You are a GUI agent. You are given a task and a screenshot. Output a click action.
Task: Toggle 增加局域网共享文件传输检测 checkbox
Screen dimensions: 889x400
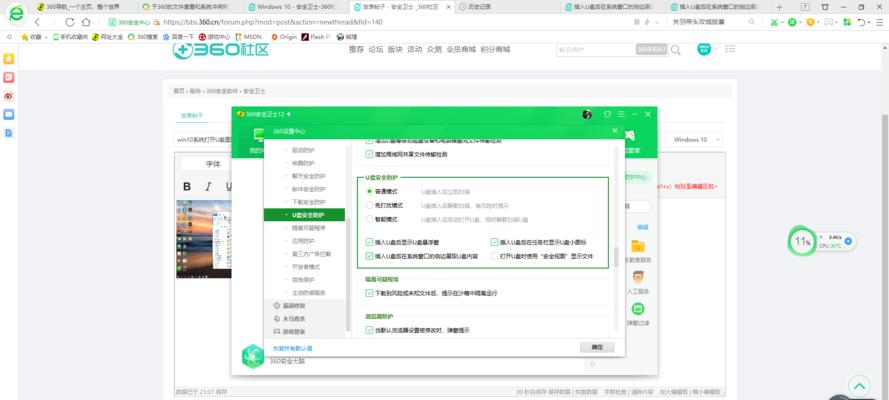click(x=370, y=154)
